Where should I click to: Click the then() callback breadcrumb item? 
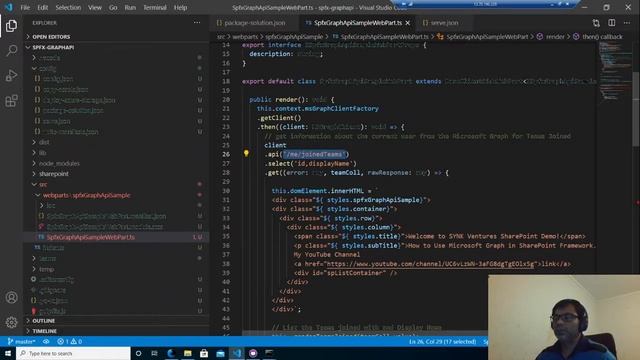tap(602, 37)
